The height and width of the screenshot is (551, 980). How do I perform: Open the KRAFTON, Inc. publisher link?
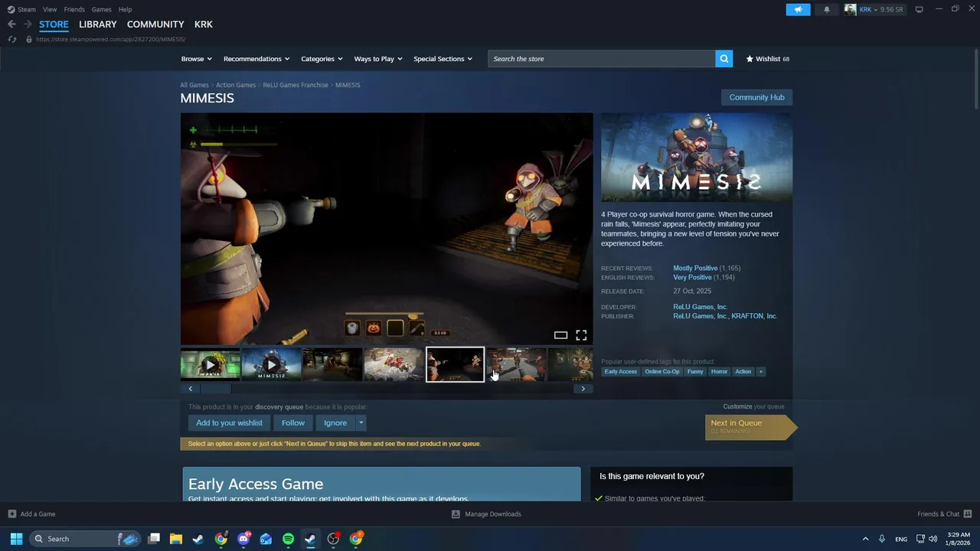[754, 316]
